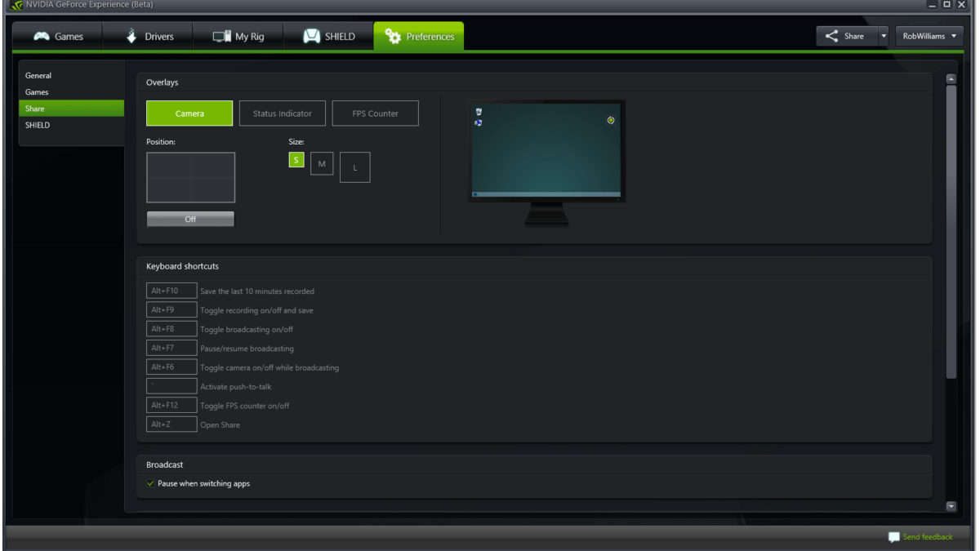Edit the Alt+F10 shortcut field
Screen dimensions: 980x551
tap(171, 291)
